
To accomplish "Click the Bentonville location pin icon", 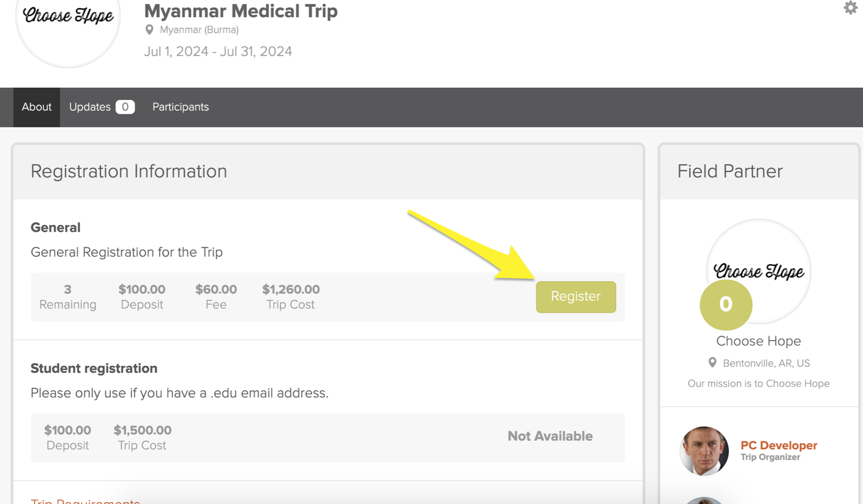I will pos(713,363).
